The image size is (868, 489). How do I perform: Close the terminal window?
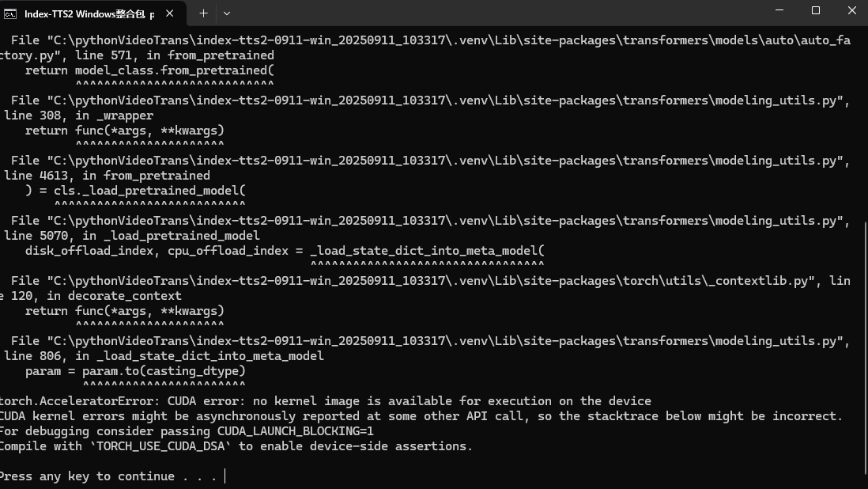click(851, 11)
